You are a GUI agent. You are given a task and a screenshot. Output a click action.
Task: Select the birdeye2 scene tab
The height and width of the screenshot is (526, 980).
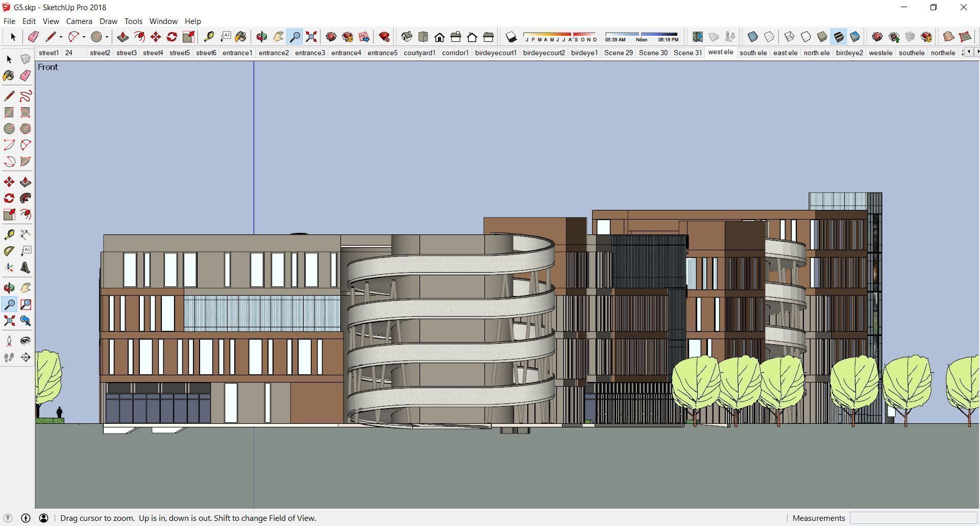849,53
